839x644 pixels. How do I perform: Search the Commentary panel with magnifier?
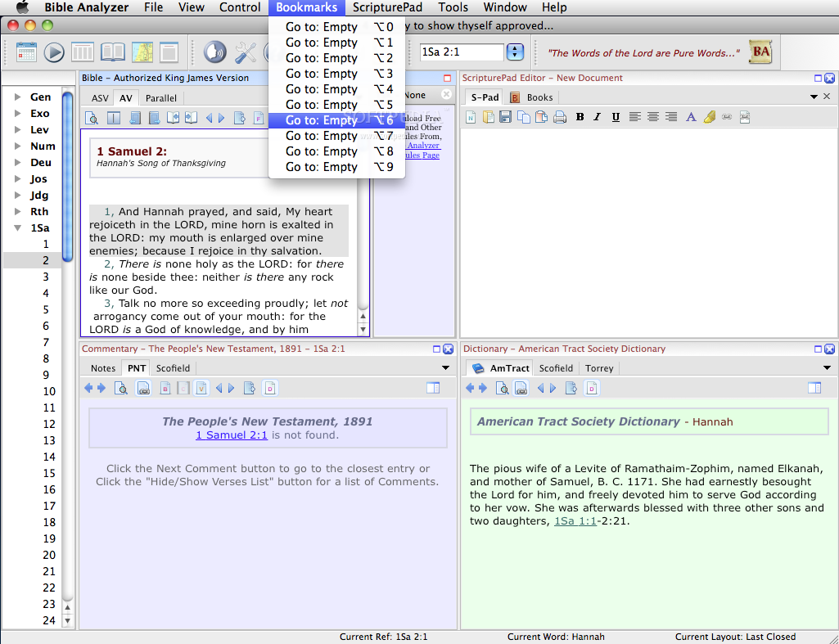(121, 389)
